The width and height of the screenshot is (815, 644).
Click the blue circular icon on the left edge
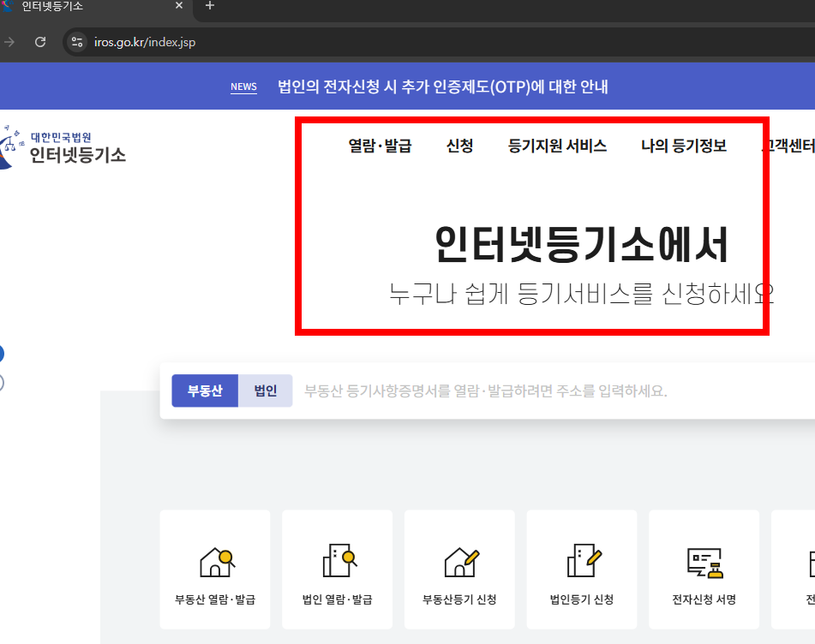3,353
